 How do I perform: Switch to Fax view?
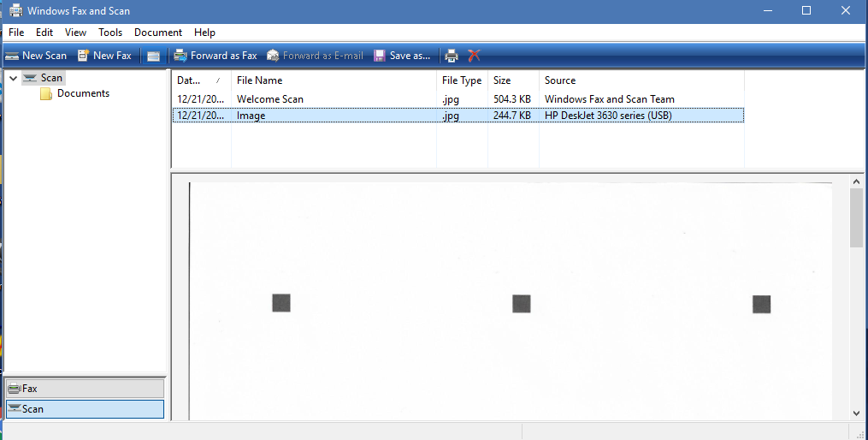coord(86,389)
